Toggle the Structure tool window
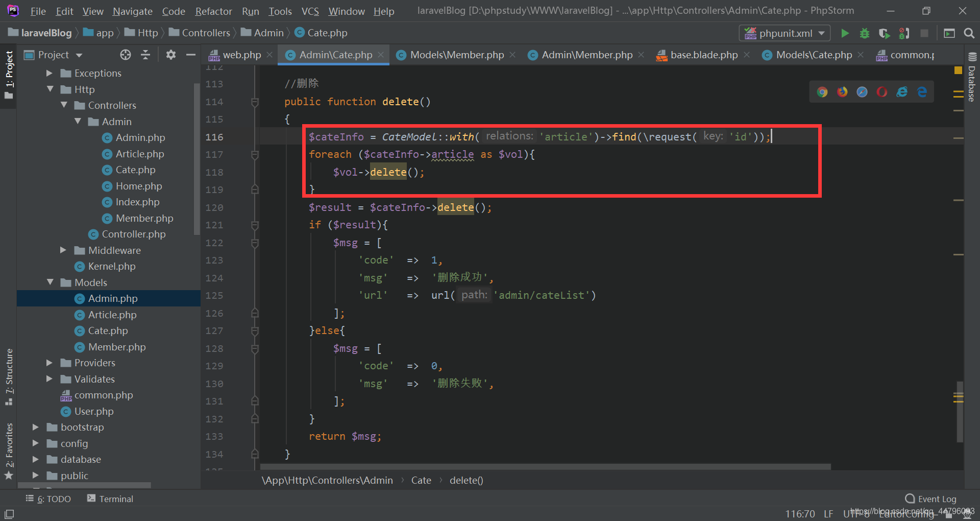 point(9,377)
